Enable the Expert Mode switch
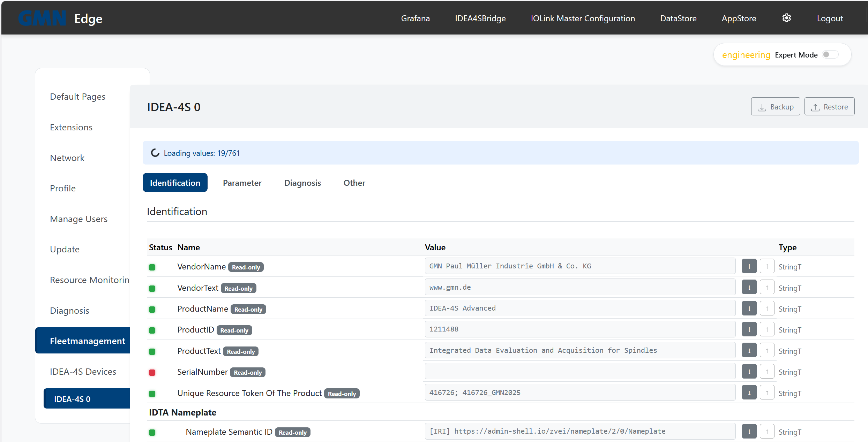868x442 pixels. (x=830, y=55)
